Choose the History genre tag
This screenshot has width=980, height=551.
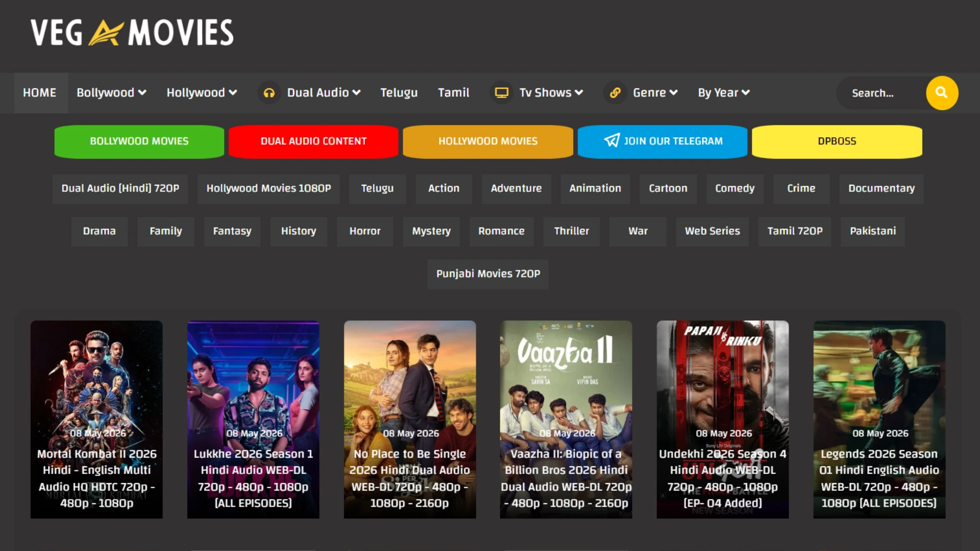click(299, 232)
